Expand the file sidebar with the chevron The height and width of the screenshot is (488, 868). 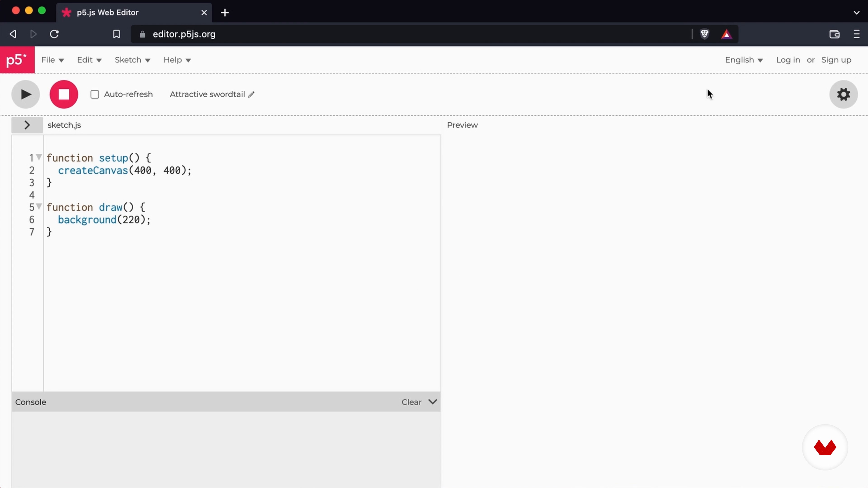coord(27,125)
